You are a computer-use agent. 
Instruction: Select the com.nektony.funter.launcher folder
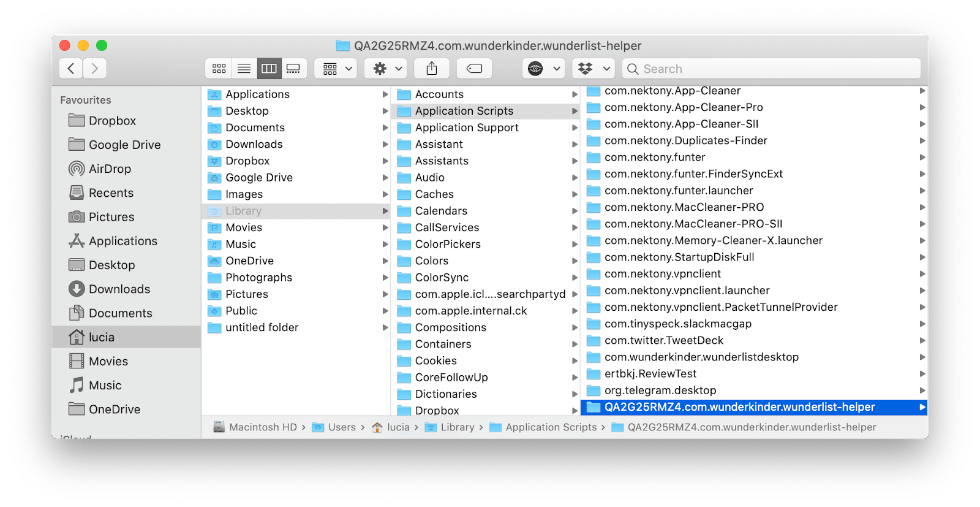tap(754, 191)
